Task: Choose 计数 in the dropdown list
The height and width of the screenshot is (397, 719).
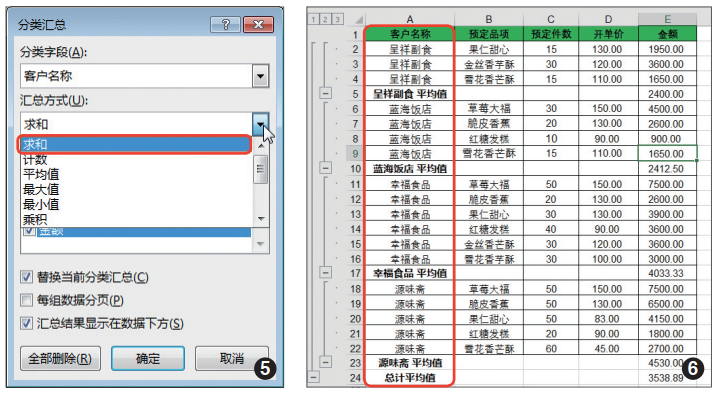Action: [35, 160]
